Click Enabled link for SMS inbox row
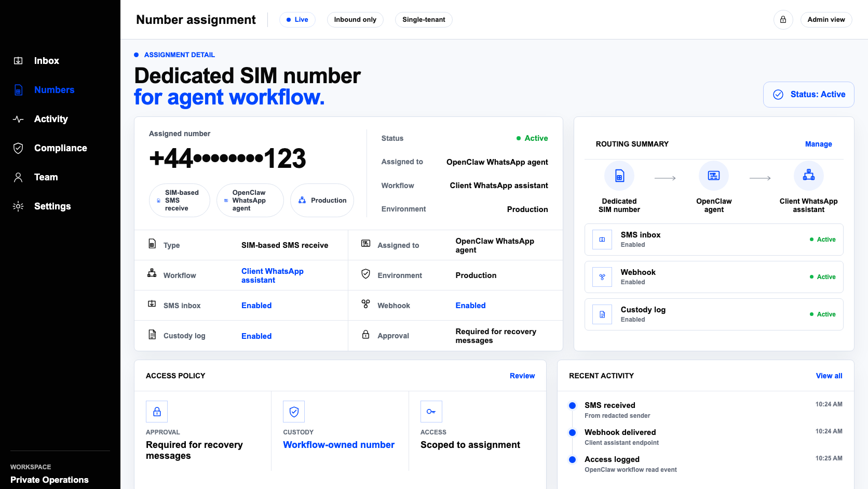Viewport: 868px width, 489px height. pyautogui.click(x=256, y=306)
